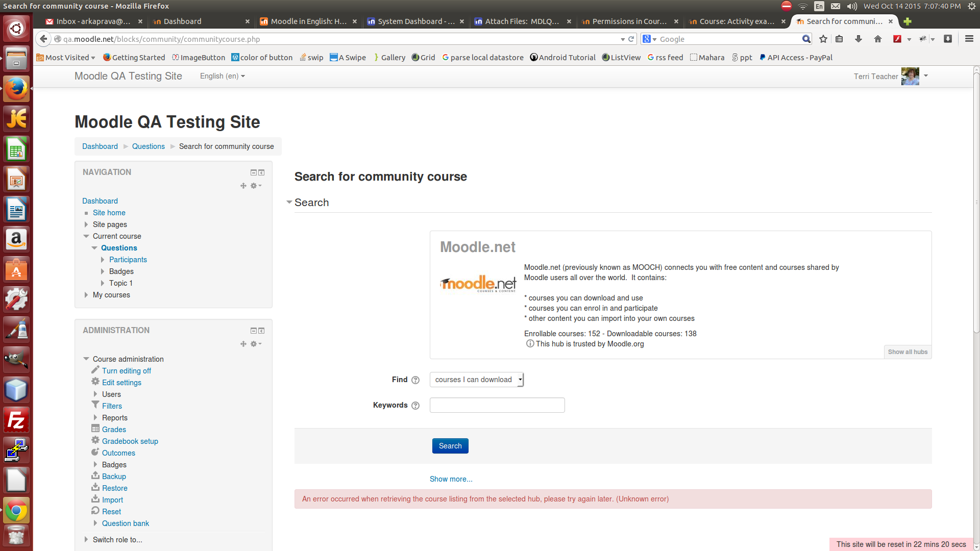Launch Google Chrome from the dock

pyautogui.click(x=16, y=510)
